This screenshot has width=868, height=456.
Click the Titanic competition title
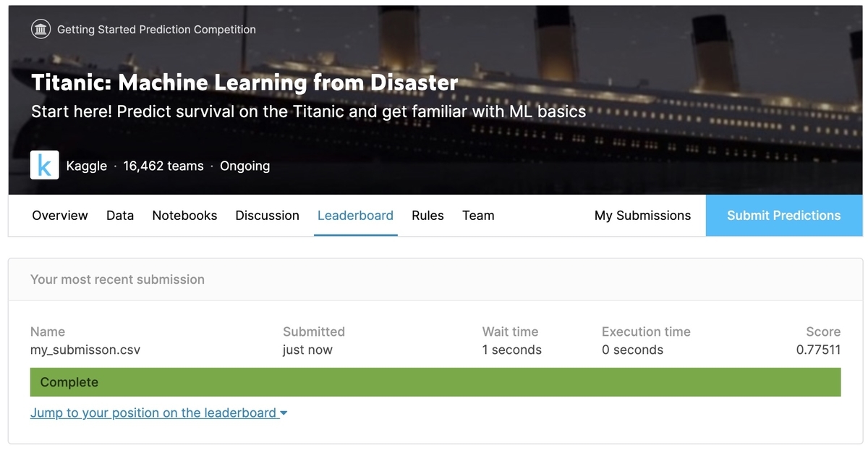244,83
